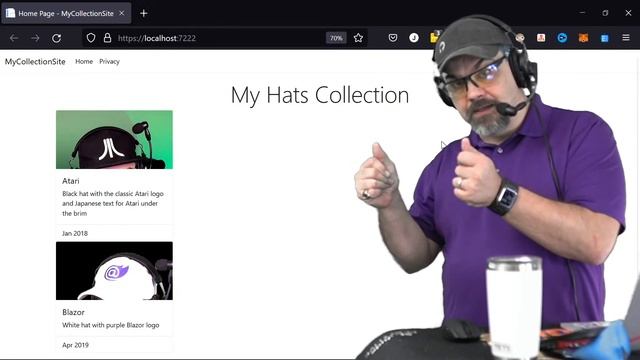Open the white circular J extension icon

tap(414, 38)
